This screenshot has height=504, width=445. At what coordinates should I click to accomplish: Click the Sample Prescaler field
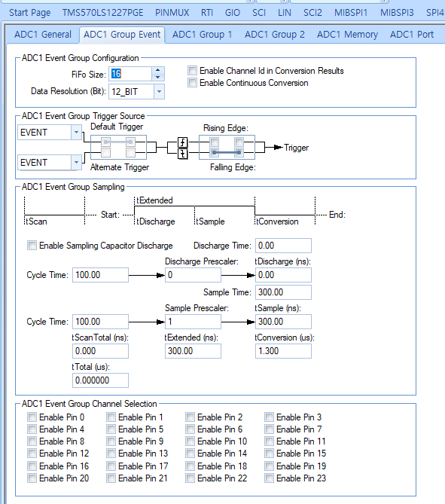click(x=193, y=322)
